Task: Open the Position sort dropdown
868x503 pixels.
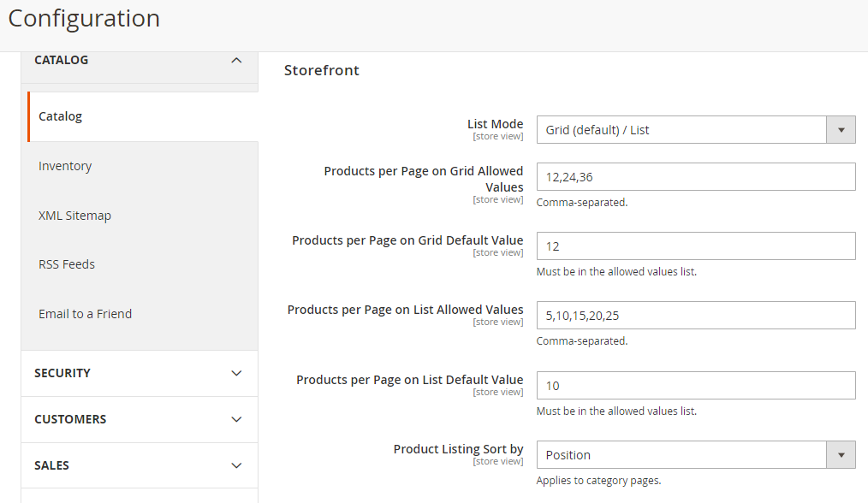Action: (681, 455)
